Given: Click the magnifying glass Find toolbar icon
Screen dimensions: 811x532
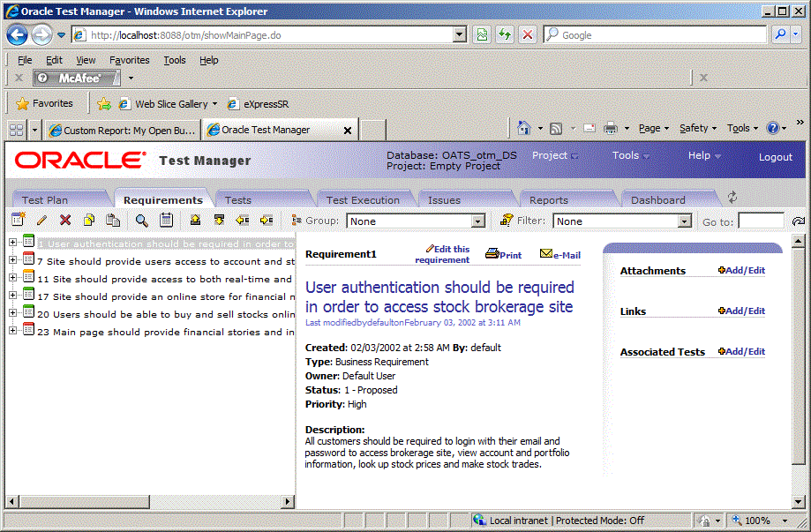Looking at the screenshot, I should [x=141, y=221].
